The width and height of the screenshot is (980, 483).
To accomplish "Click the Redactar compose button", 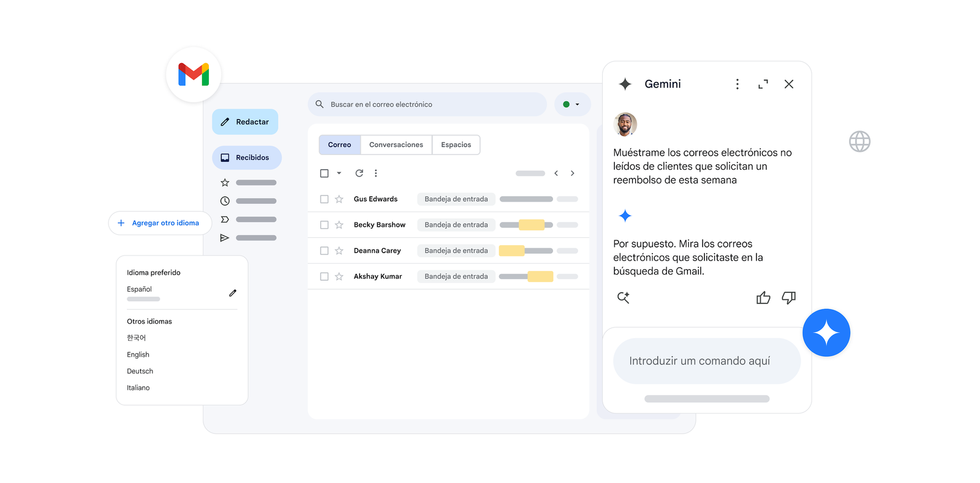I will click(245, 122).
